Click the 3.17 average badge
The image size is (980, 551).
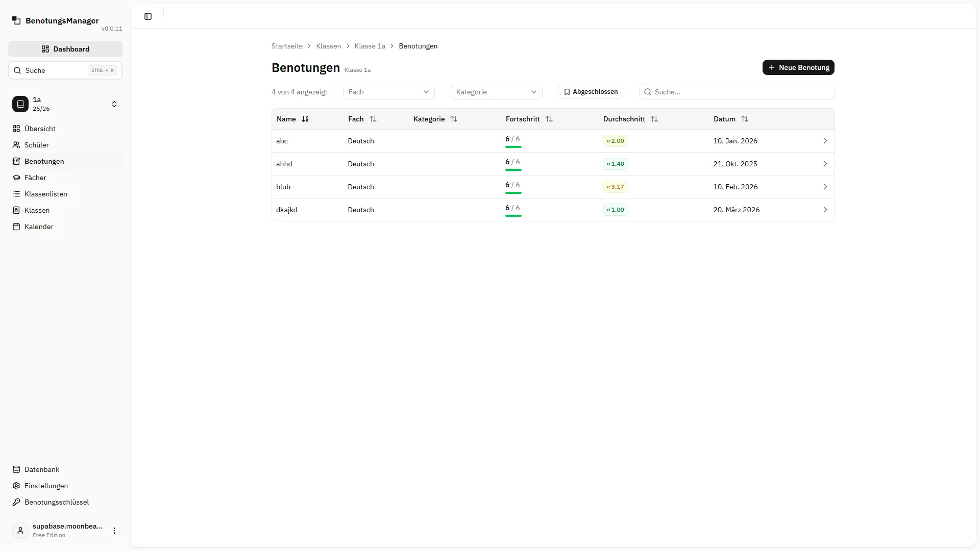(x=615, y=187)
